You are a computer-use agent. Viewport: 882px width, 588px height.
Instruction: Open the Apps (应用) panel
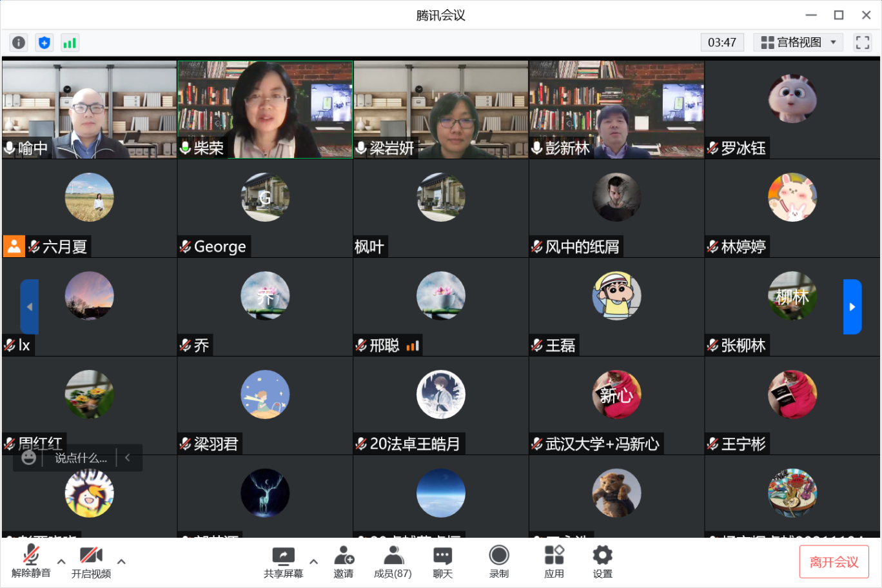554,562
